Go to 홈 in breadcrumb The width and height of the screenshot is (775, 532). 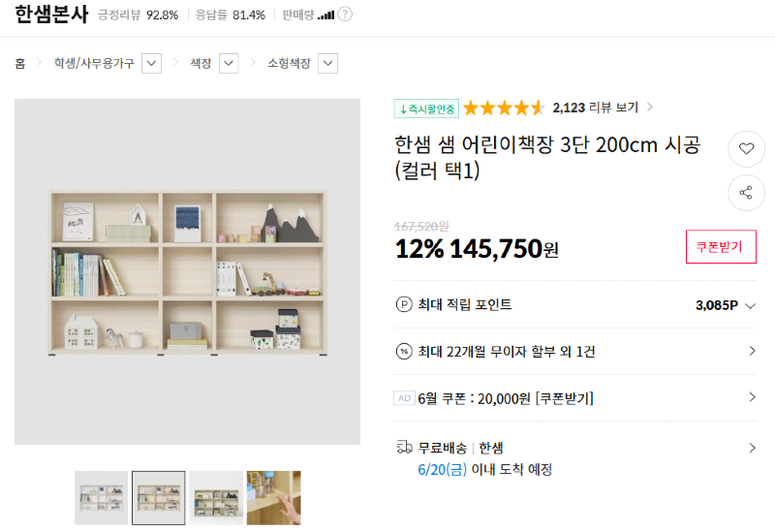tap(20, 63)
